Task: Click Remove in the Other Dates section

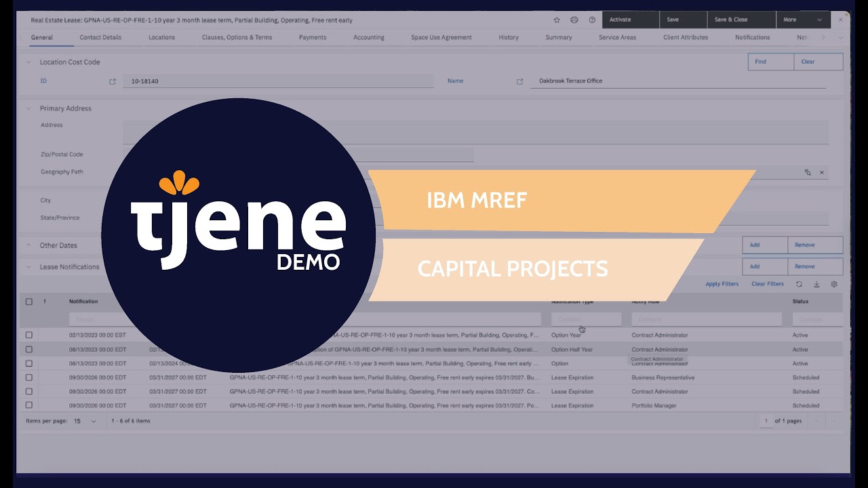Action: (815, 245)
